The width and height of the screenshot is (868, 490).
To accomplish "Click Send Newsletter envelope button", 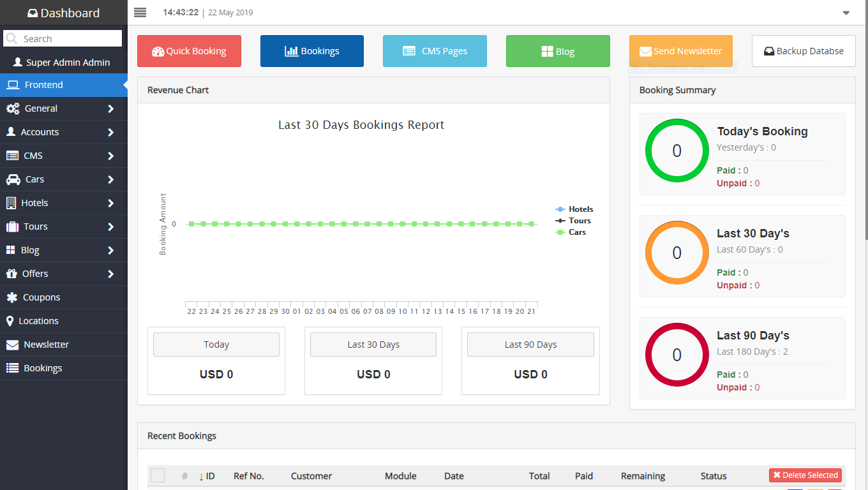I will [x=680, y=51].
